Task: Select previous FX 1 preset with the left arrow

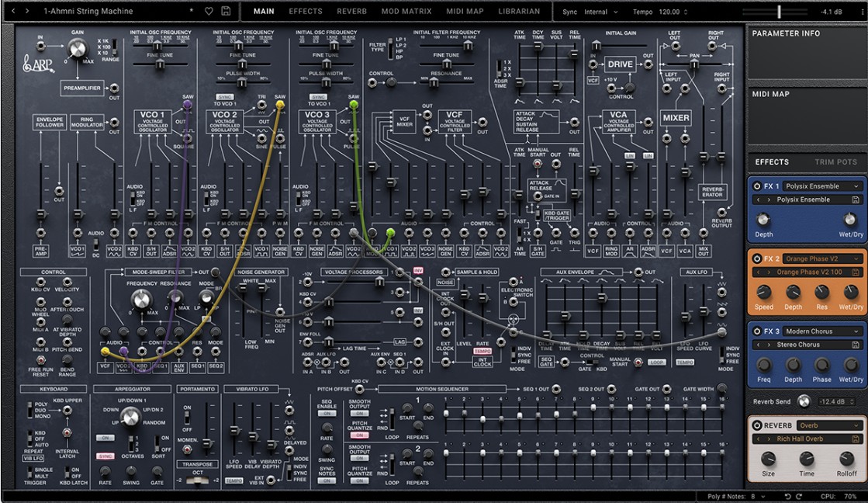Action: 759,199
